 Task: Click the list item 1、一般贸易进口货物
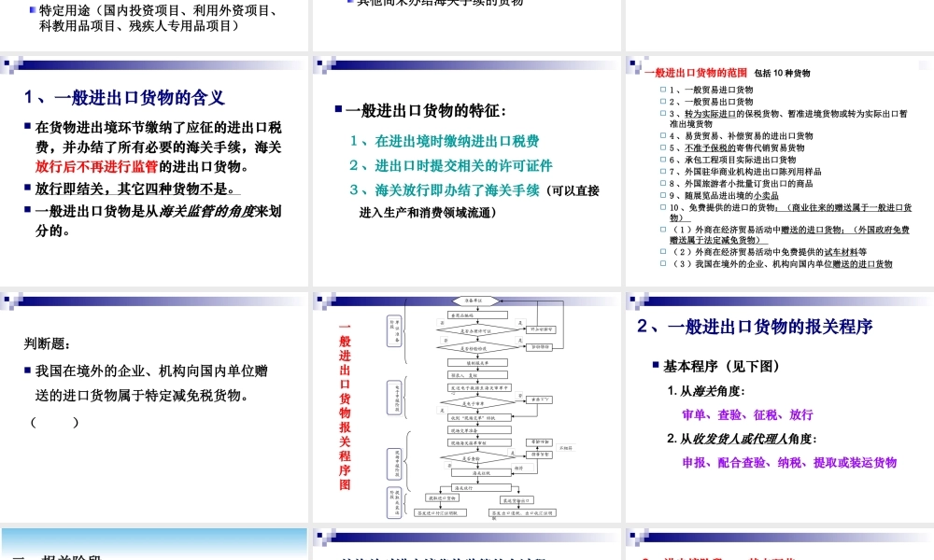711,90
